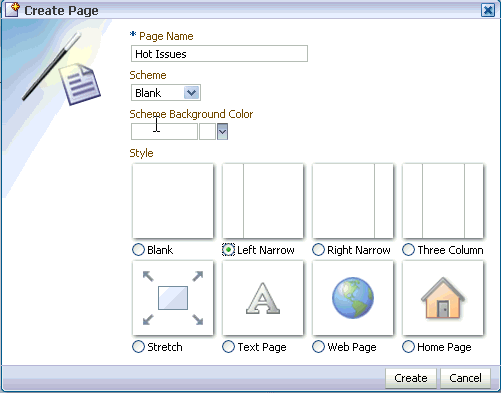The image size is (501, 403).
Task: Open the Scheme Background Color picker dropdown arrow
Action: (x=222, y=132)
